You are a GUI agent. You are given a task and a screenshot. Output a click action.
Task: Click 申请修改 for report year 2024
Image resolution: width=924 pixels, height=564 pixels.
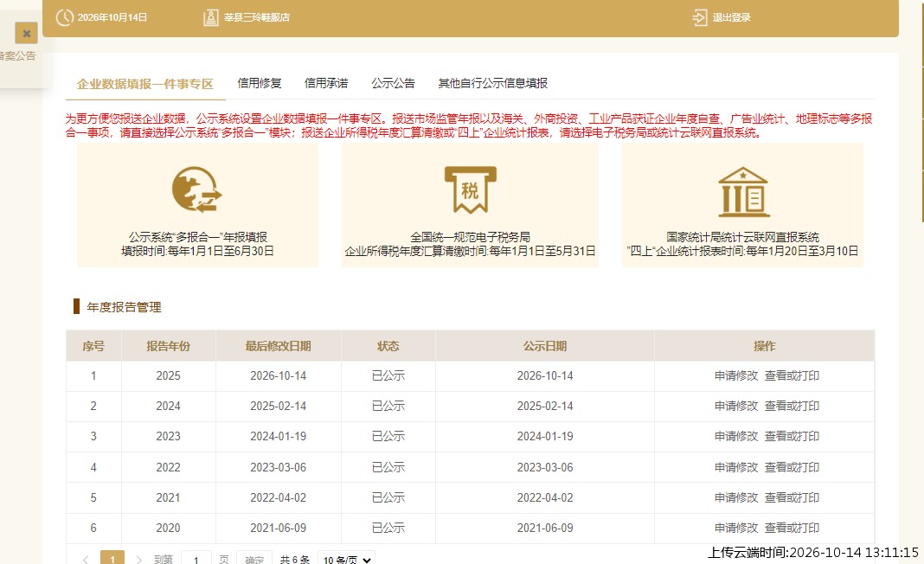tap(736, 406)
